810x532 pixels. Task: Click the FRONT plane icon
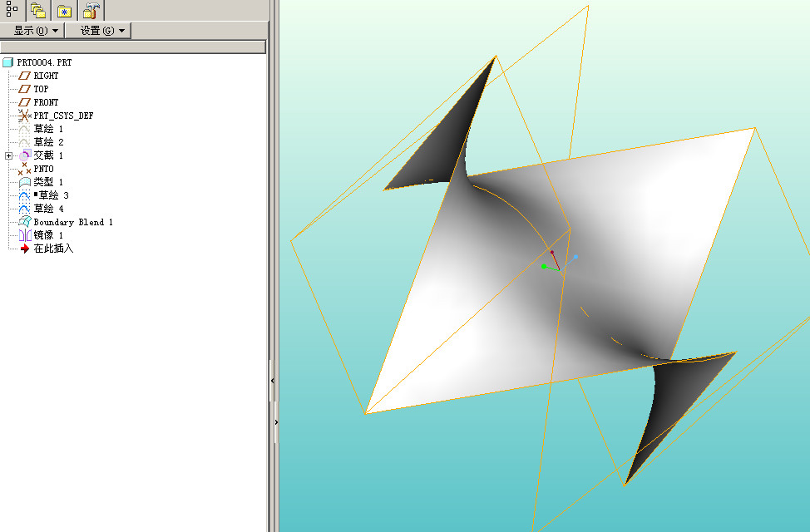click(24, 102)
